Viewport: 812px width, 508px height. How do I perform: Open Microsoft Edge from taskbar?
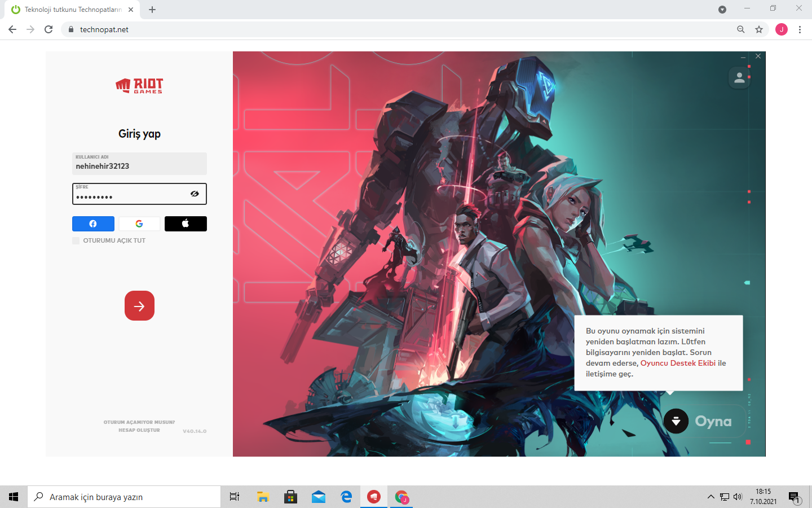pos(346,497)
